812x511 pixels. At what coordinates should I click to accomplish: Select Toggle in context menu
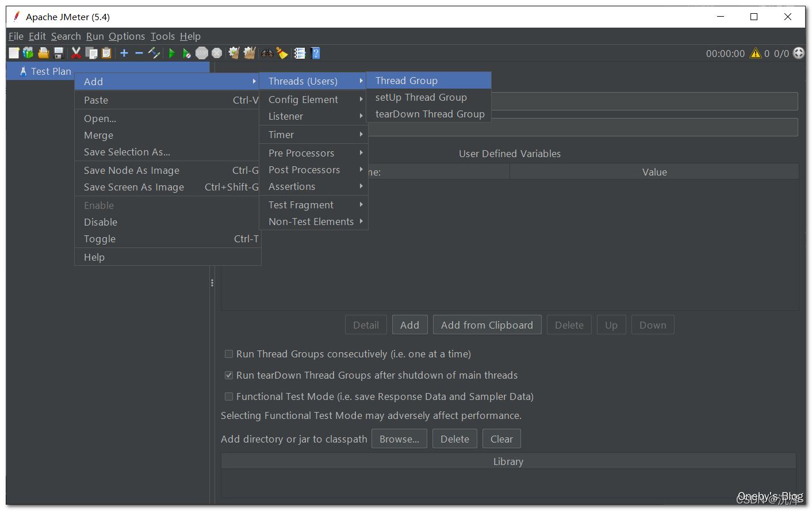point(168,239)
